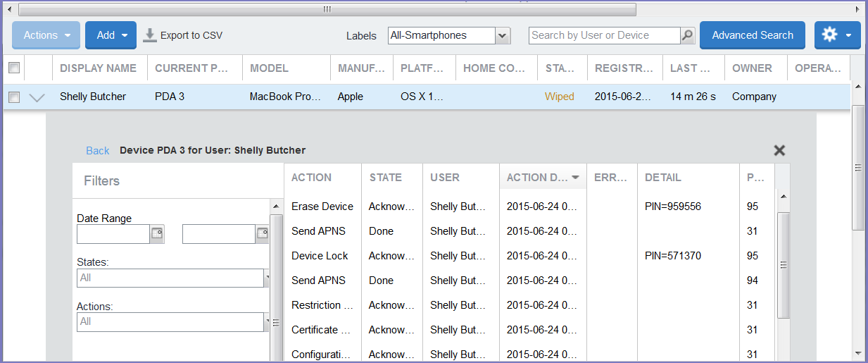The height and width of the screenshot is (363, 868).
Task: Close the device details panel
Action: tap(779, 150)
